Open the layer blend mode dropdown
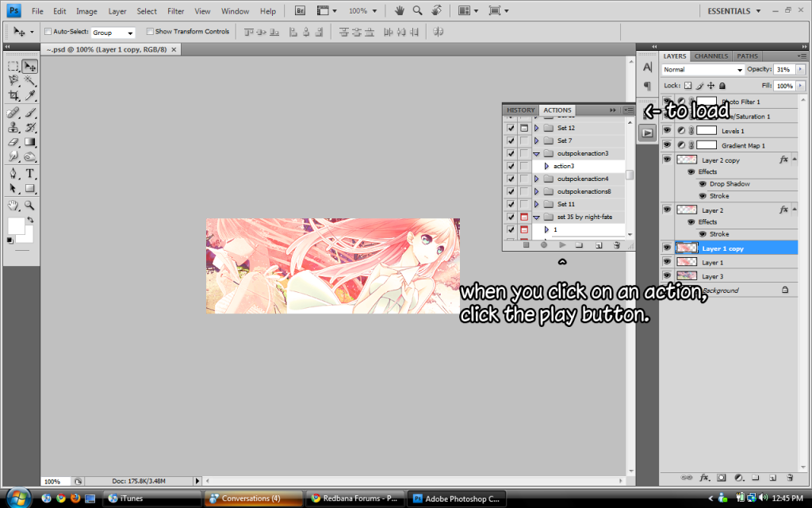Screen dimensions: 812x508 703,70
